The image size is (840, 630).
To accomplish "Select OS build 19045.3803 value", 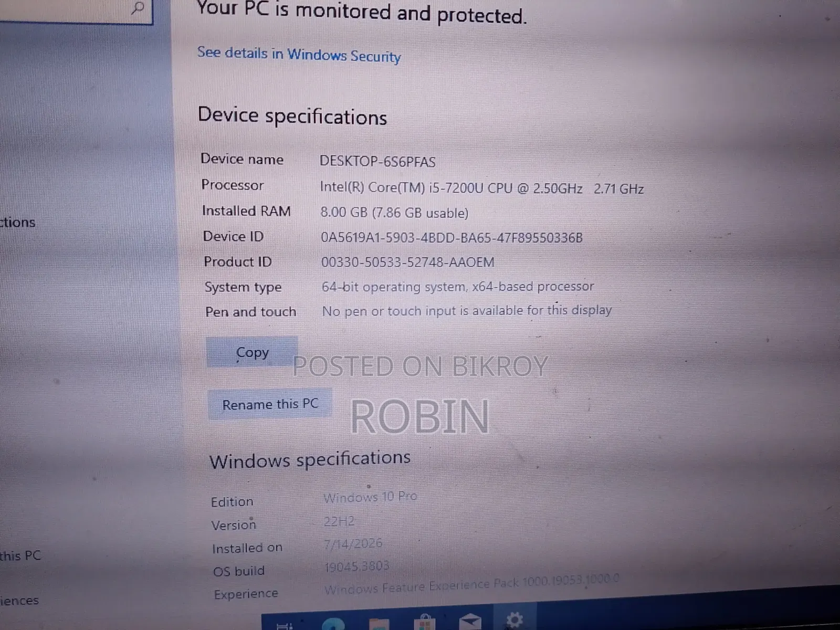I will tap(357, 566).
